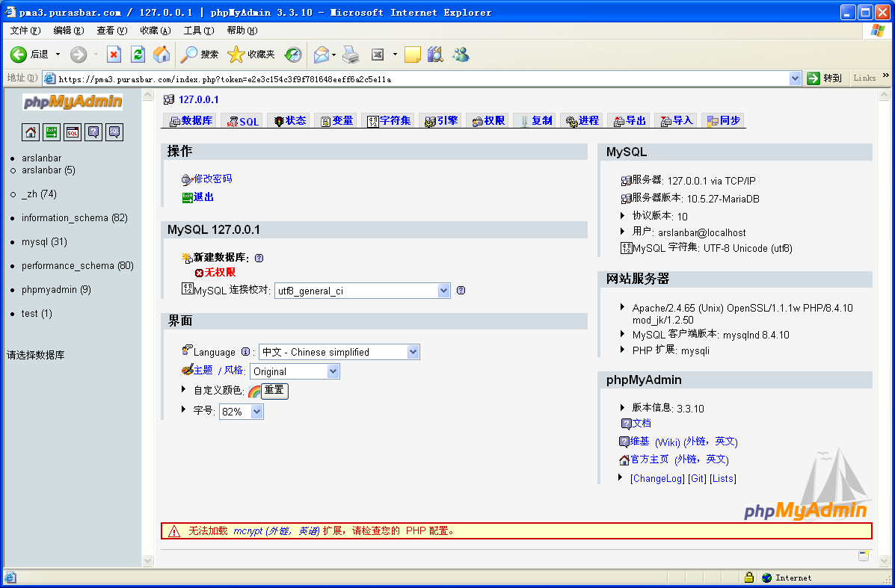Image resolution: width=895 pixels, height=588 pixels.
Task: Open the 字号 82% font size dropdown
Action: 242,412
